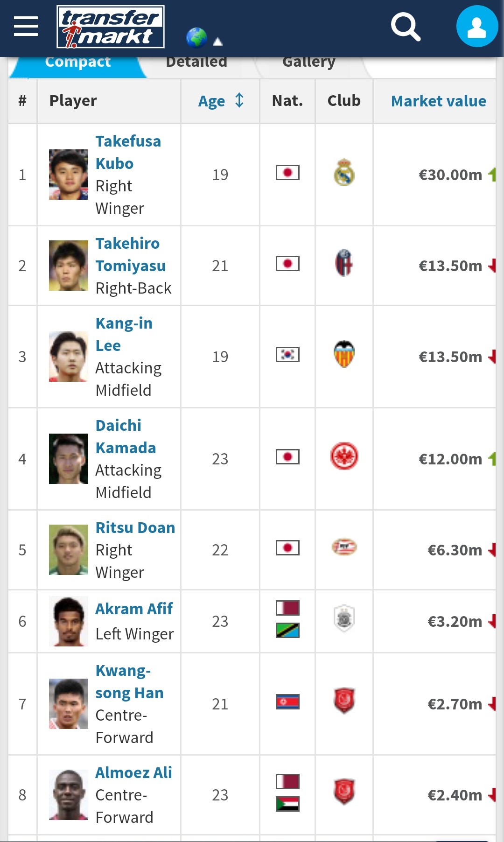Click the Real Madrid club crest
Screen dimensions: 504x842
click(x=344, y=172)
